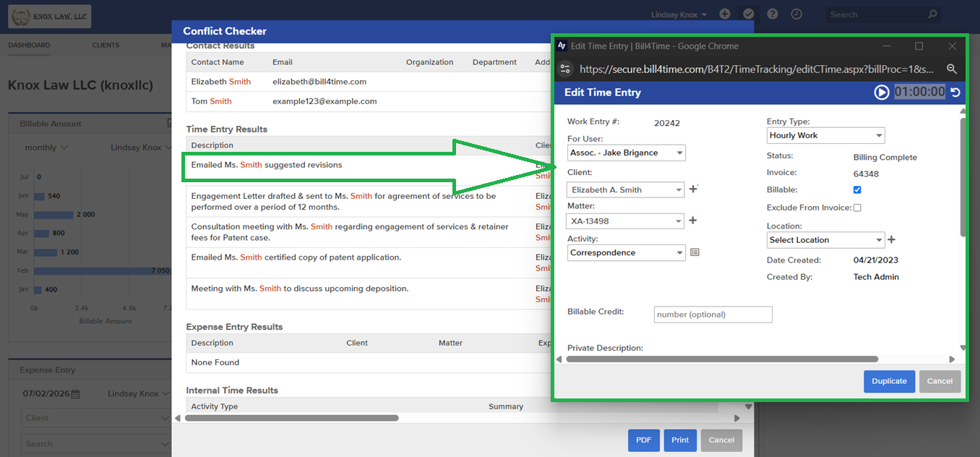Add new matter with plus icon
Image resolution: width=980 pixels, height=457 pixels.
[692, 221]
